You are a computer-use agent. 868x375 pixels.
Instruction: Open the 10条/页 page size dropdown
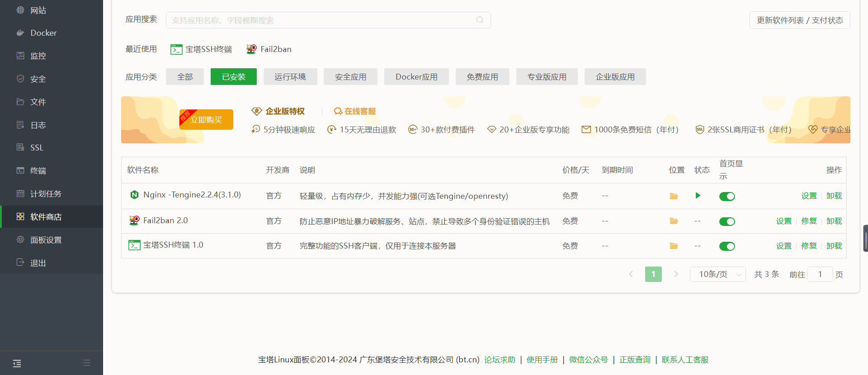tap(717, 274)
